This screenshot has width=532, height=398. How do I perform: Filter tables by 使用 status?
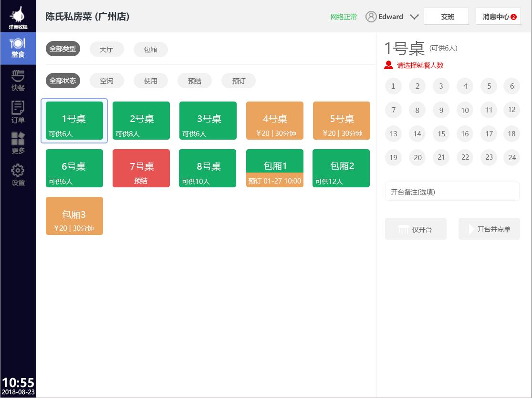(x=151, y=81)
